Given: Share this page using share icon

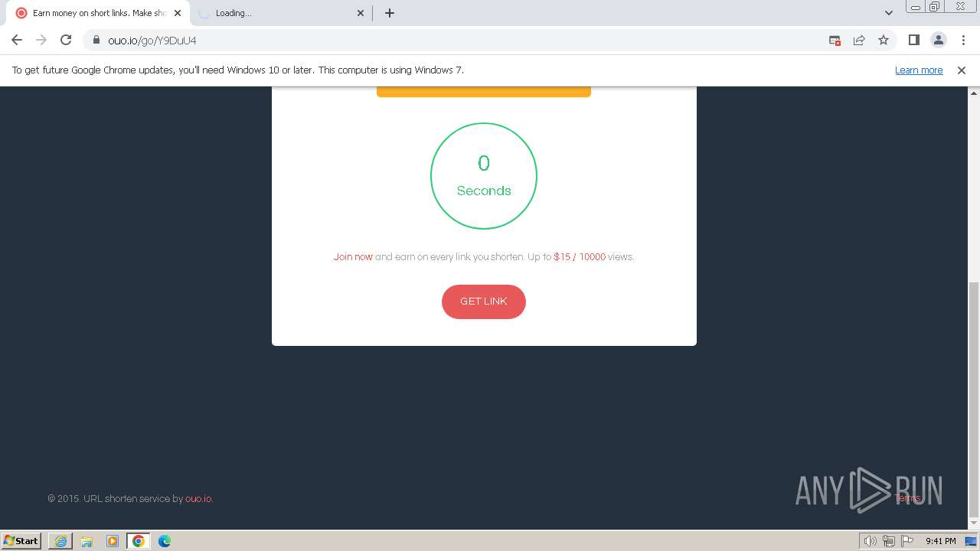Looking at the screenshot, I should (859, 40).
